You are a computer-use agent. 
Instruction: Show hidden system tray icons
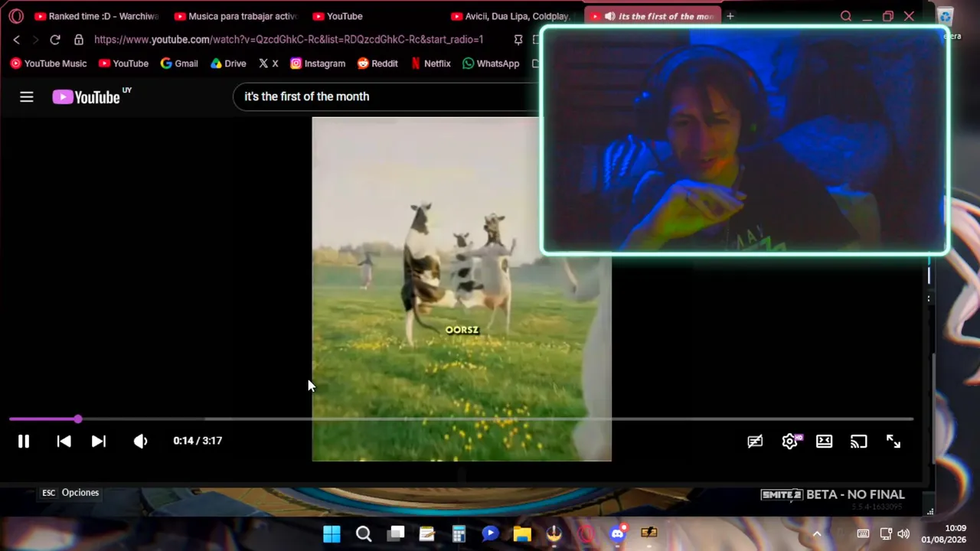(x=817, y=534)
